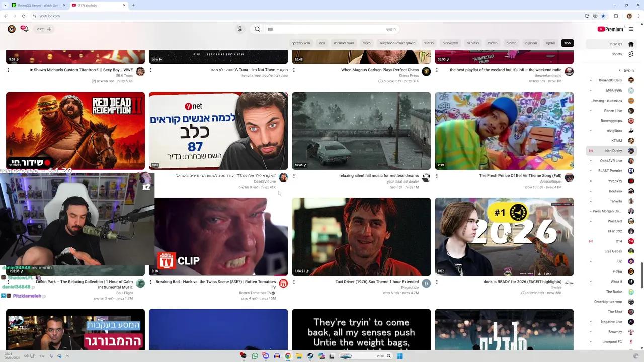Start voice search with the microphone icon
Image resolution: width=644 pixels, height=362 pixels.
[x=240, y=29]
